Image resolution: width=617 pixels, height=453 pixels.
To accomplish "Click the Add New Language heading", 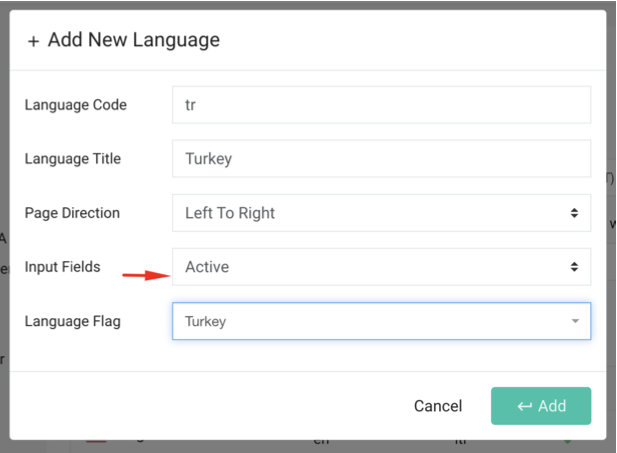I will tap(133, 41).
